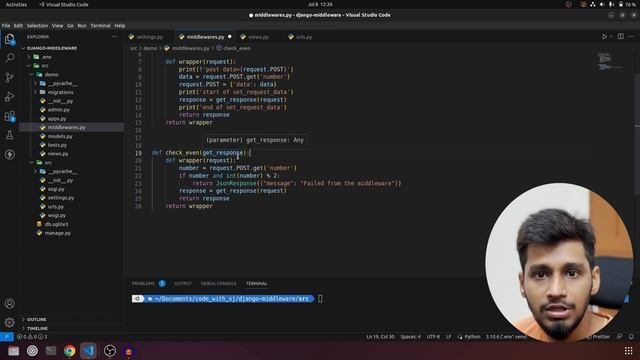Expand the Outline section
The height and width of the screenshot is (360, 640).
click(37, 320)
